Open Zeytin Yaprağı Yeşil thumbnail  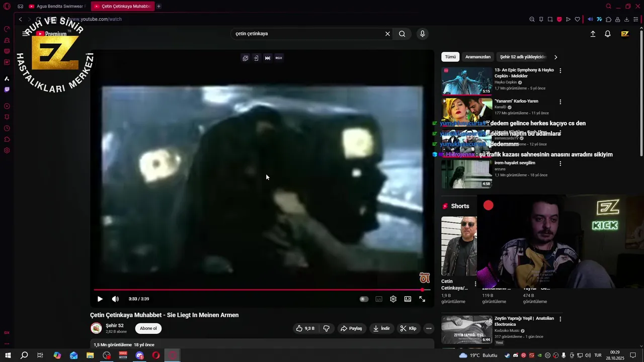pos(466,329)
